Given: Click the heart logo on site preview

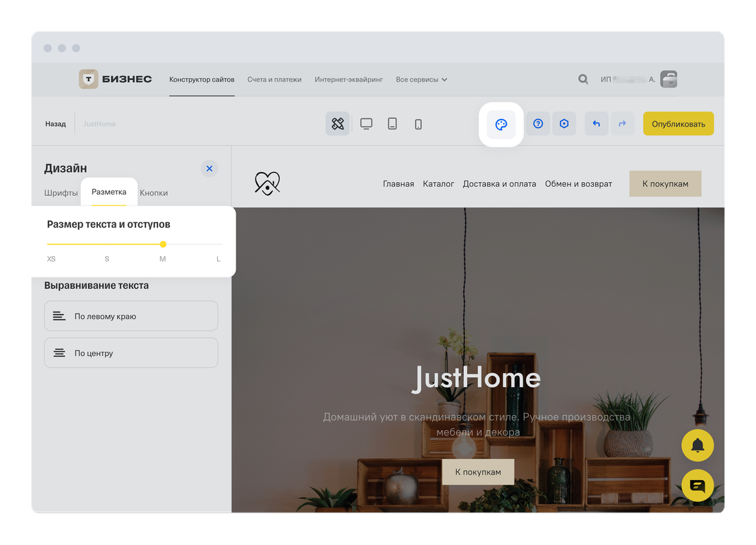Looking at the screenshot, I should click(268, 183).
